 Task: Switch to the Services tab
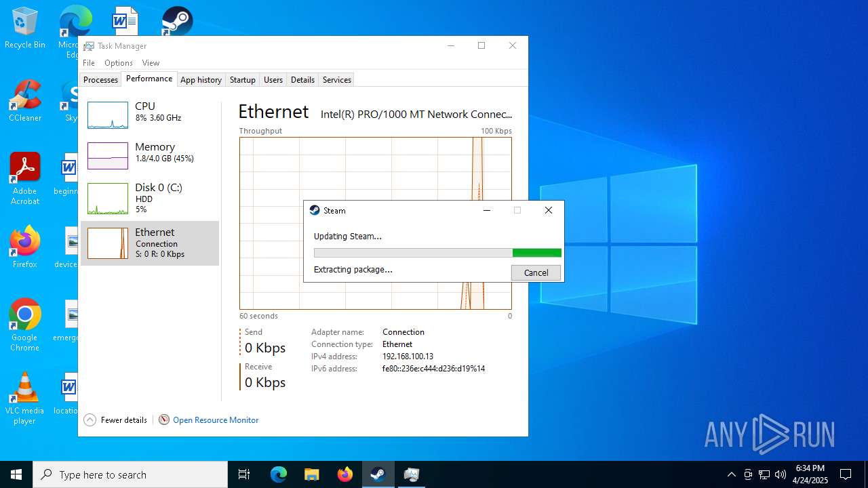coord(337,80)
